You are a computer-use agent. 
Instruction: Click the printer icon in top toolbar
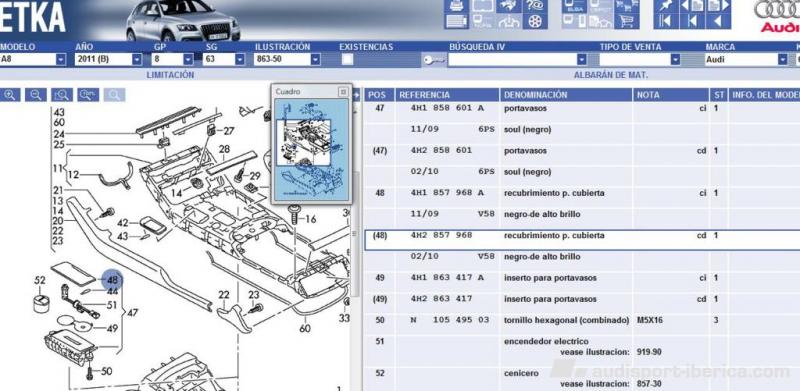coord(457,6)
